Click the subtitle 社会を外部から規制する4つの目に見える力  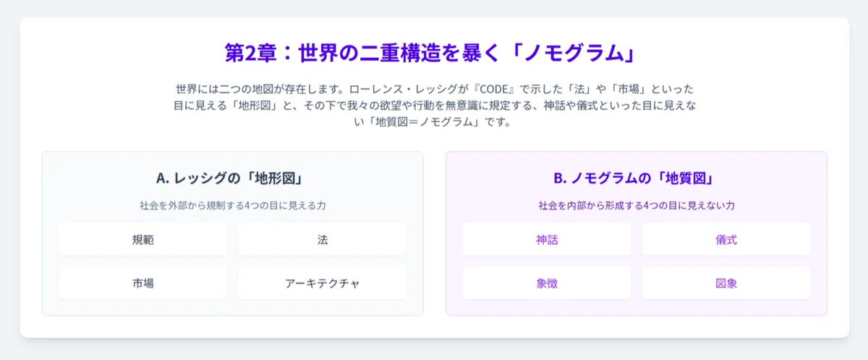point(232,205)
